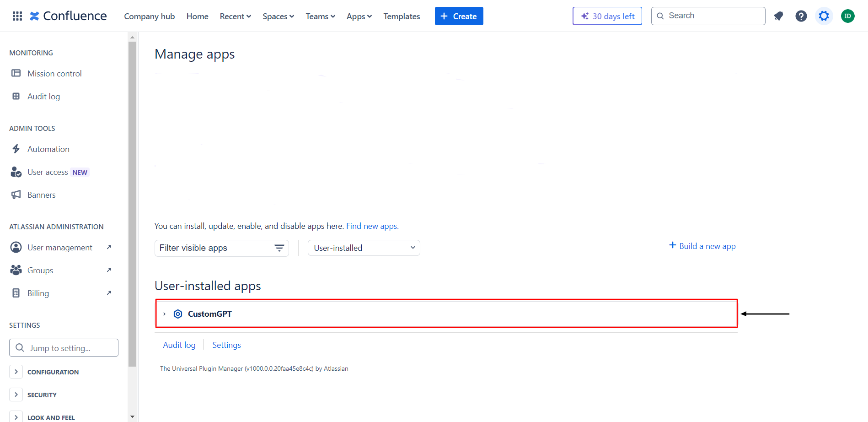Click the Groups people icon
Screen dimensions: 868x422
pyautogui.click(x=16, y=270)
